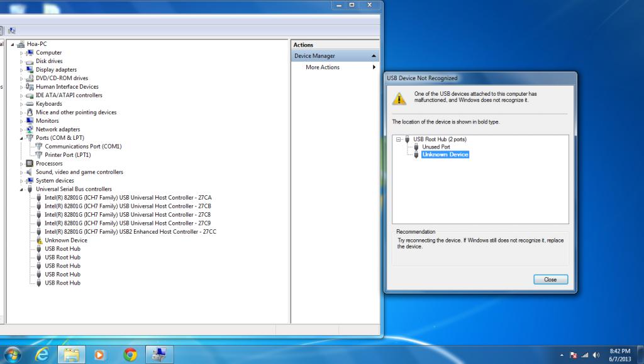The width and height of the screenshot is (644, 364).
Task: Select USB Universal Host Controller - 27CA
Action: 128,198
